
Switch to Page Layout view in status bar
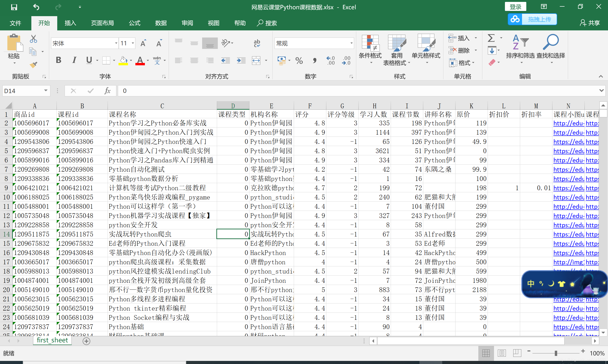tap(502, 353)
